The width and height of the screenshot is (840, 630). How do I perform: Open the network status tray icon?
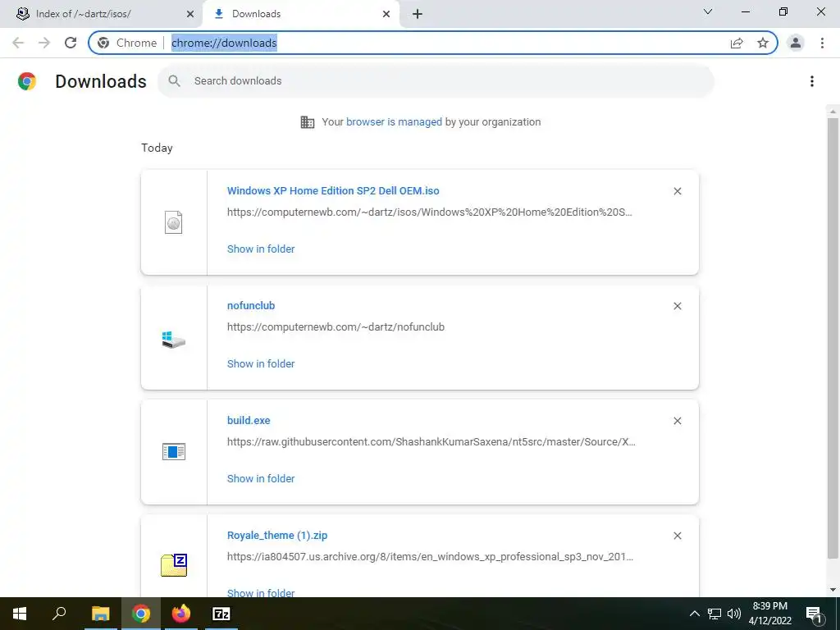pos(714,614)
